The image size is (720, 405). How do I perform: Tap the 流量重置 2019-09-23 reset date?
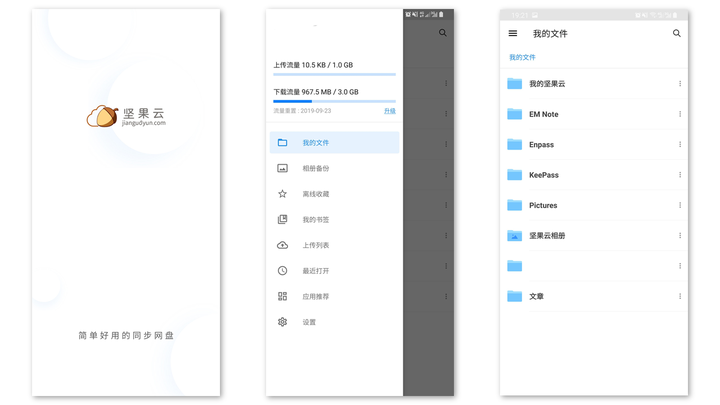click(x=302, y=111)
